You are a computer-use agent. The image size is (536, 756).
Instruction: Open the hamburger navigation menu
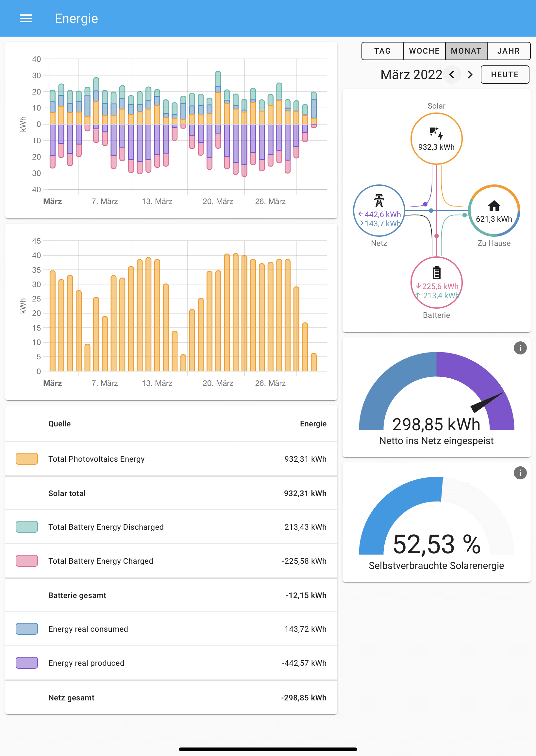(26, 19)
